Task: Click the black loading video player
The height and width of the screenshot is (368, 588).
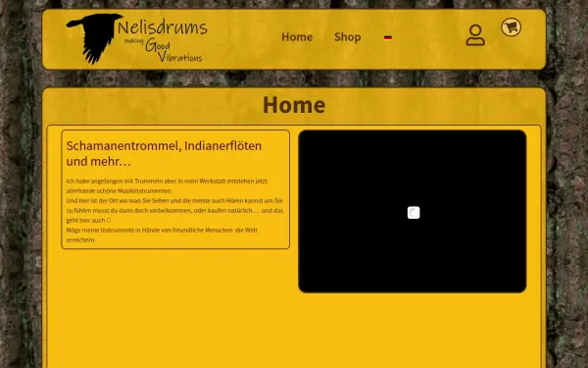Action: 413,211
